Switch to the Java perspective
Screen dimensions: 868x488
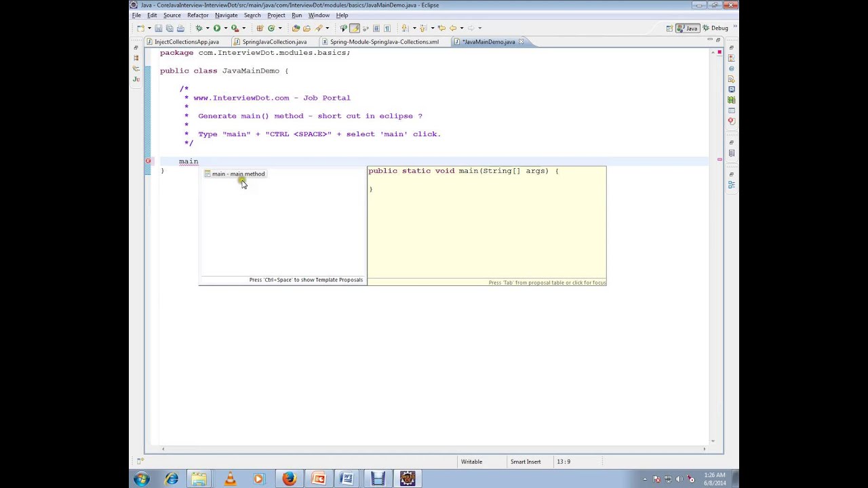(688, 28)
